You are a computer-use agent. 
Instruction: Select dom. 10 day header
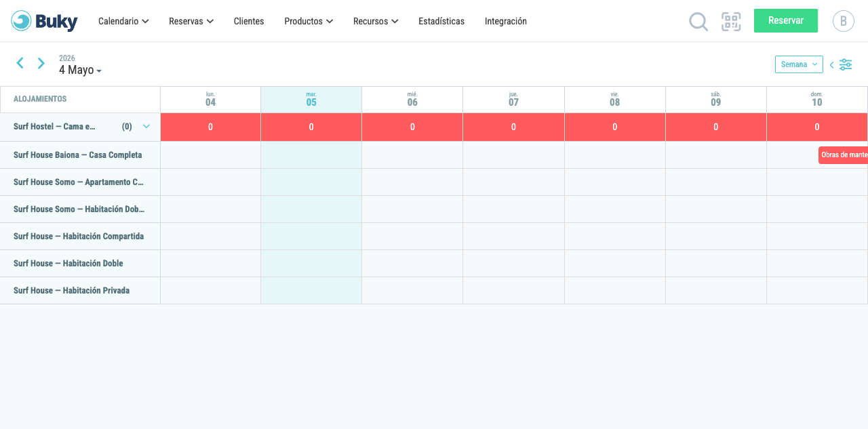coord(817,100)
